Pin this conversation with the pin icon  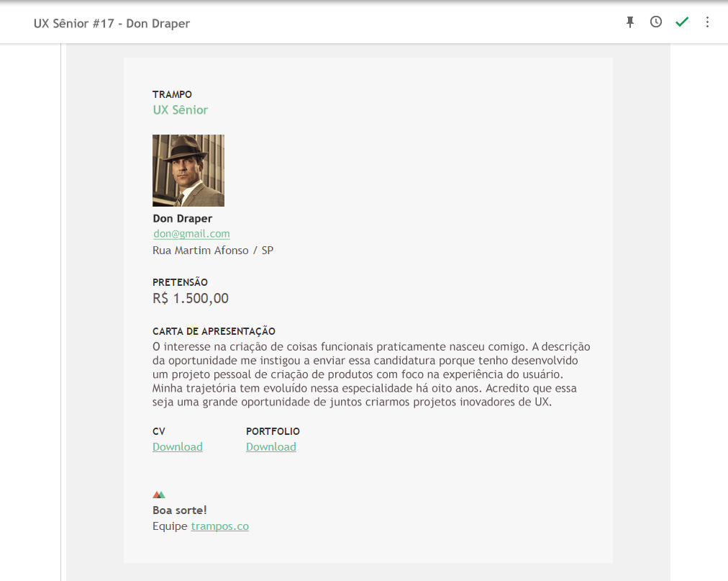[x=630, y=22]
